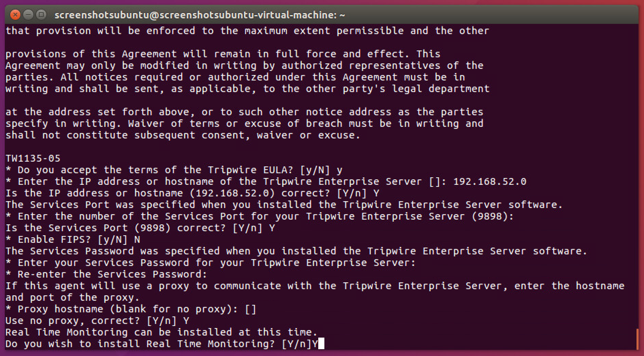Click the orange scrollbar thumb at right edge
Screen dimensions: 644x356
pyautogui.click(x=637, y=339)
